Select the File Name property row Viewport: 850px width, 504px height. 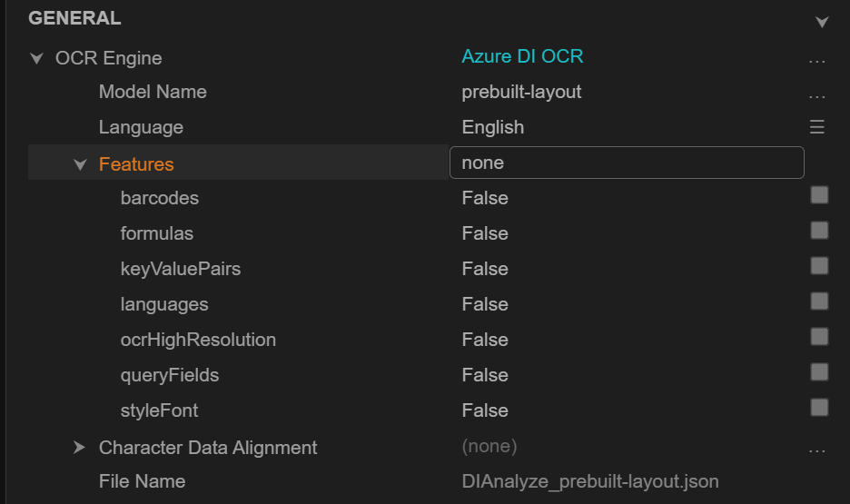(x=142, y=481)
